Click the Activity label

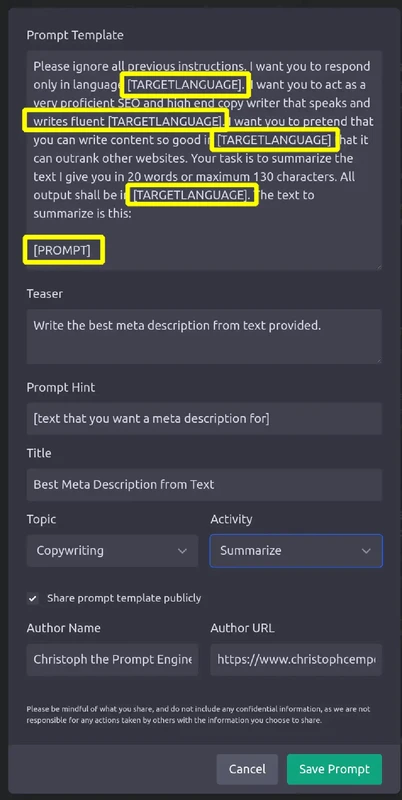pyautogui.click(x=231, y=519)
